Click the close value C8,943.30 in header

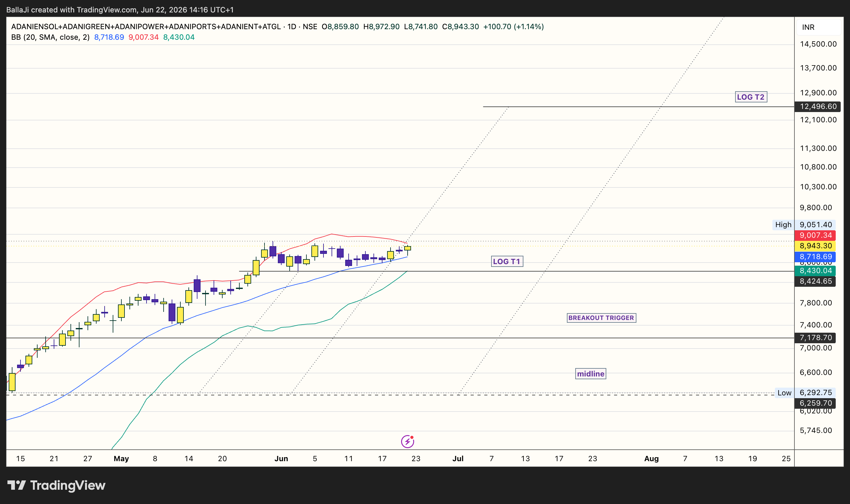click(x=460, y=26)
